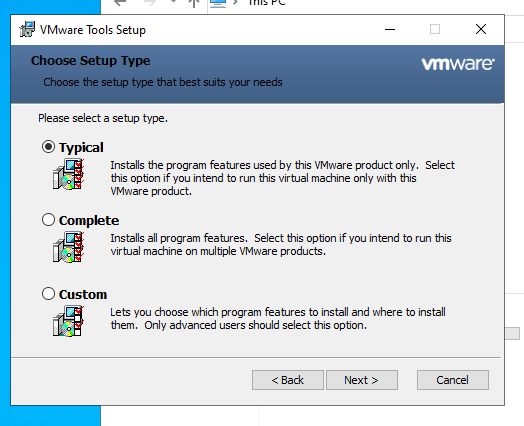Click the disabled maximize window button
Image resolution: width=524 pixels, height=426 pixels.
[435, 29]
